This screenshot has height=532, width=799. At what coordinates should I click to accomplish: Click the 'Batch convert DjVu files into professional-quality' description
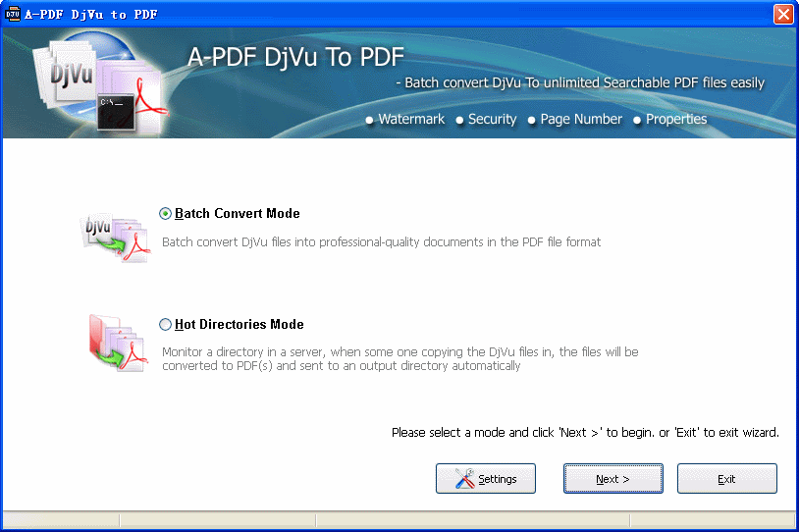click(x=381, y=242)
